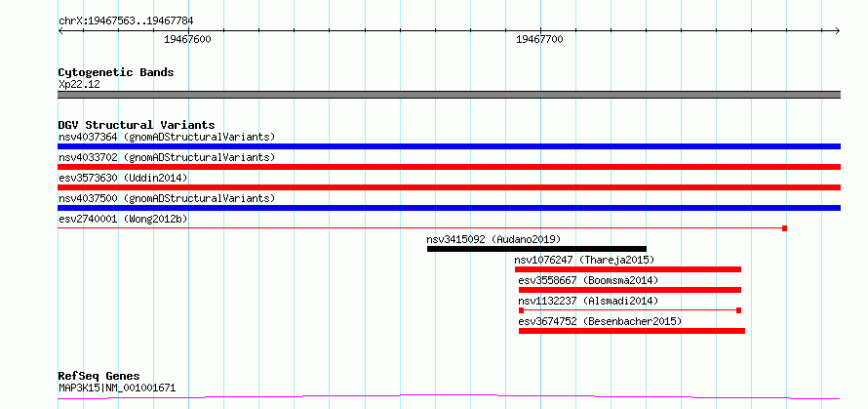
Task: Click the nsv1132237 (Alsmadi2014) label
Action: click(588, 301)
